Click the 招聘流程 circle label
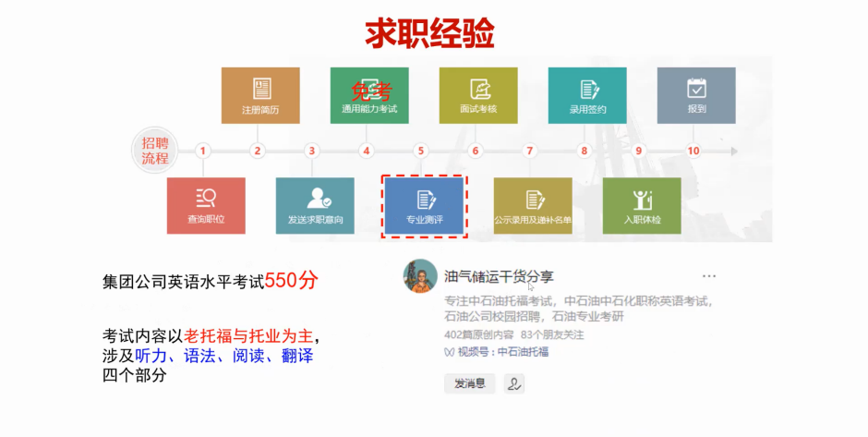The width and height of the screenshot is (868, 437). tap(155, 151)
